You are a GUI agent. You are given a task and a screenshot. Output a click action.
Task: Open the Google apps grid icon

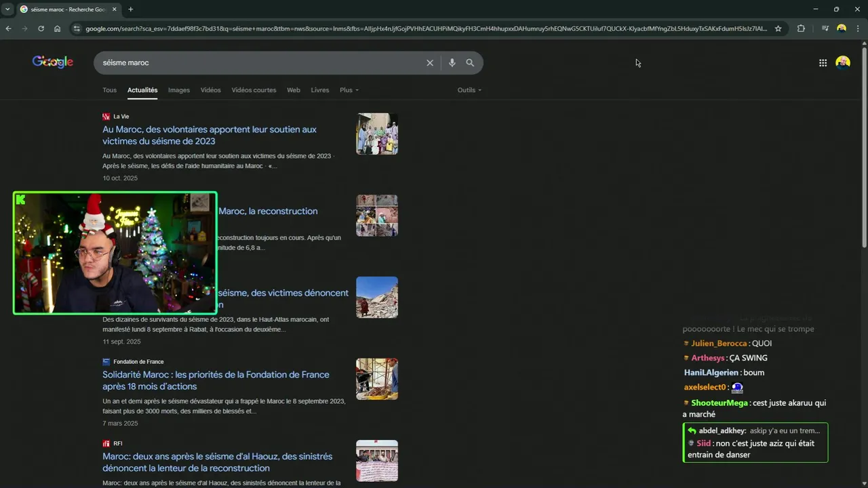click(823, 62)
